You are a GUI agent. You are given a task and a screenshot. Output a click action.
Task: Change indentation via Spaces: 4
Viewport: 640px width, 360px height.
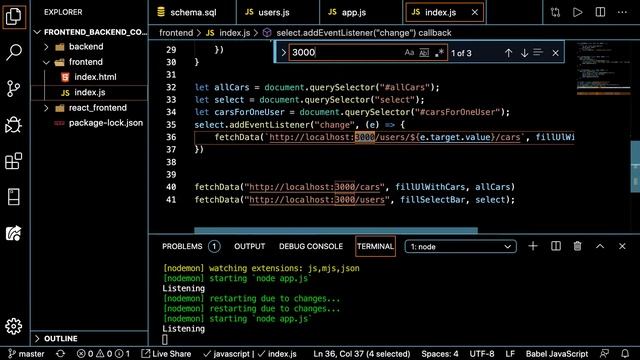[440, 354]
